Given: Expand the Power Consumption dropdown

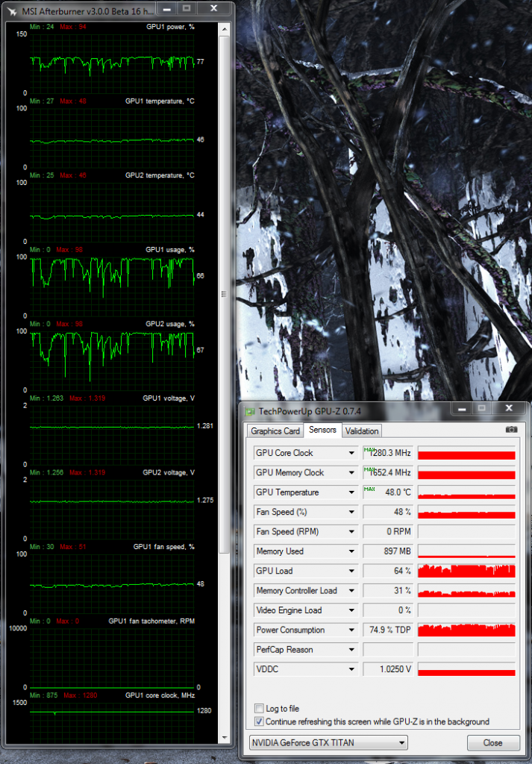Looking at the screenshot, I should pyautogui.click(x=351, y=630).
